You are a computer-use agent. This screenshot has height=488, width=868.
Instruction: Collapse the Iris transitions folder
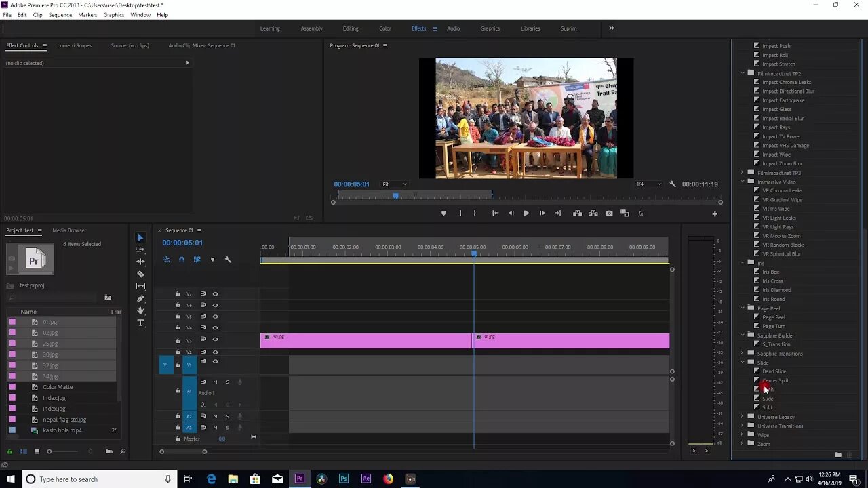(x=743, y=263)
